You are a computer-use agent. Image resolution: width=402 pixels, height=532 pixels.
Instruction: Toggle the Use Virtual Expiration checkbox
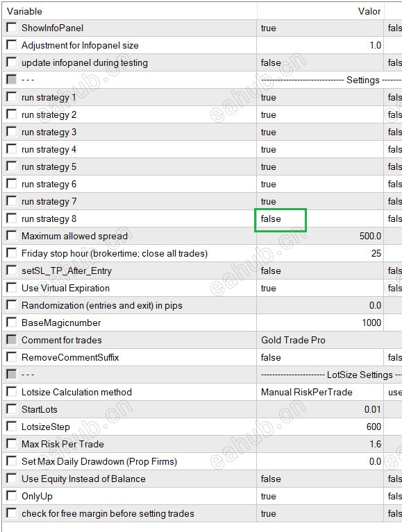point(12,288)
